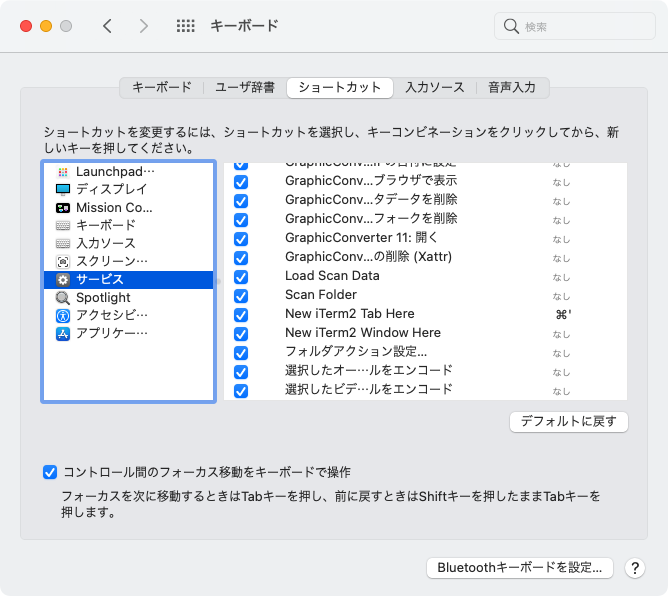Toggle 選択したオー…ルをエンコード checkbox

(241, 372)
